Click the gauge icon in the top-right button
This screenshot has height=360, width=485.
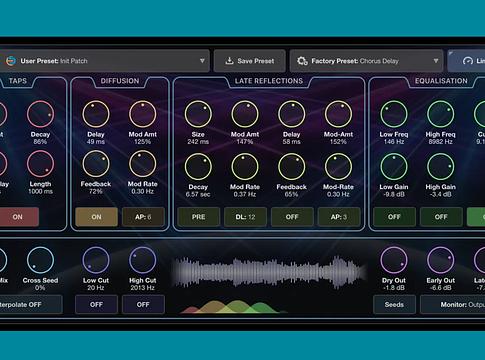(468, 61)
